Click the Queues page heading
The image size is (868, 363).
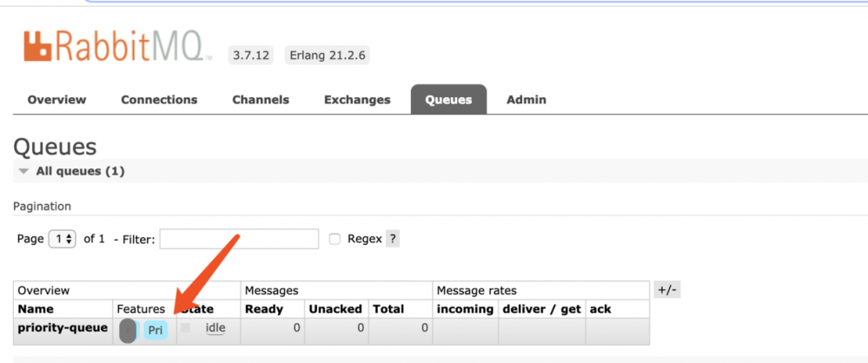click(x=55, y=147)
